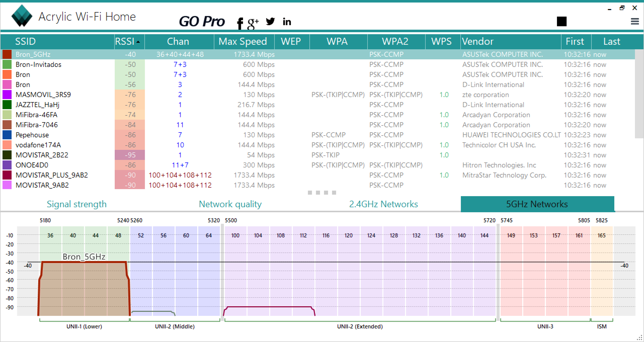Click the MASMOVIL_3RS9 purple color swatch
Screen dimensions: 644x342
7,95
